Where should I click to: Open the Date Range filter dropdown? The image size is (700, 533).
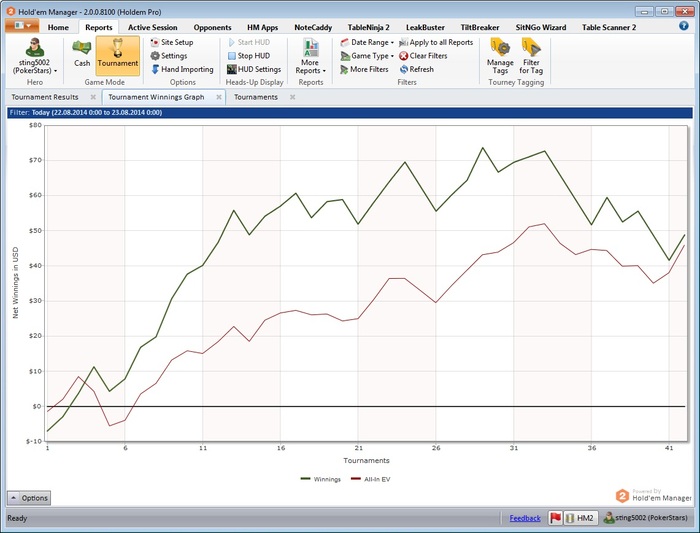367,42
